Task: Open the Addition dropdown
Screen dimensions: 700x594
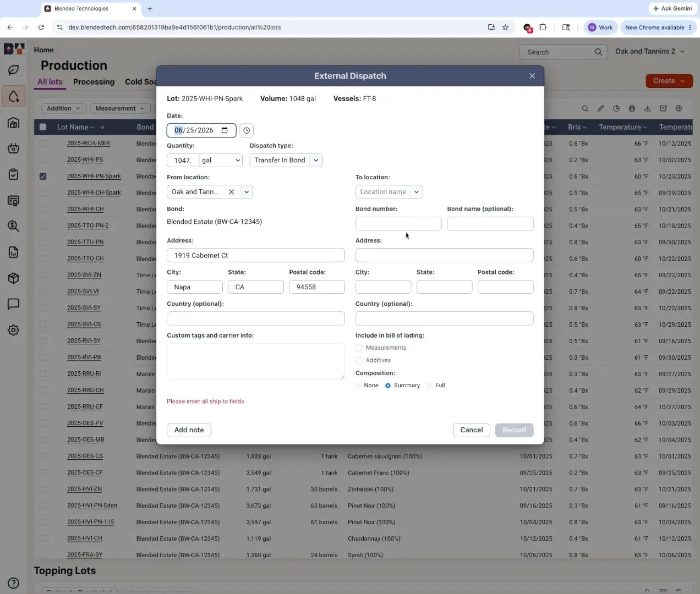Action: 64,108
